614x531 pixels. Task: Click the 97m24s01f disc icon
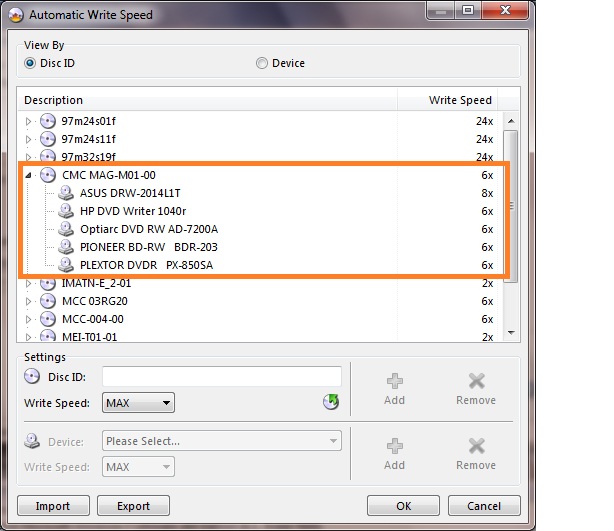pyautogui.click(x=48, y=121)
